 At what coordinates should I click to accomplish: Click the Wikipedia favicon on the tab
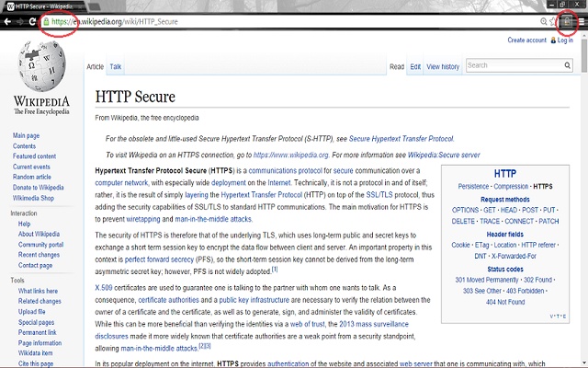pyautogui.click(x=10, y=6)
